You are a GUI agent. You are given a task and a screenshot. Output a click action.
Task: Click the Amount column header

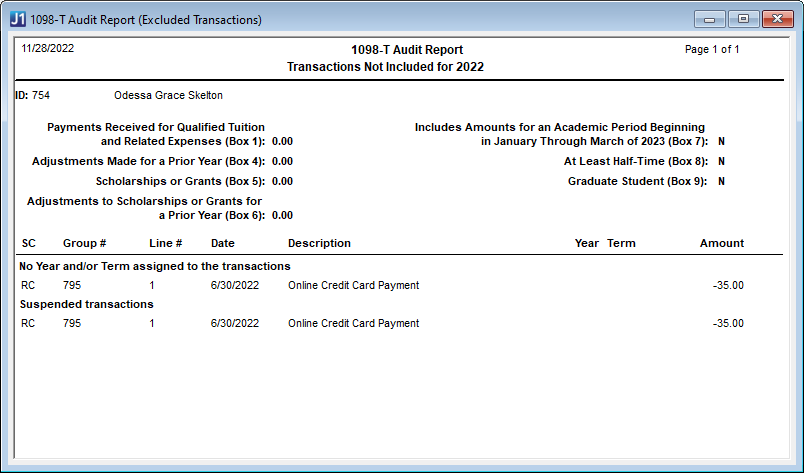point(722,243)
